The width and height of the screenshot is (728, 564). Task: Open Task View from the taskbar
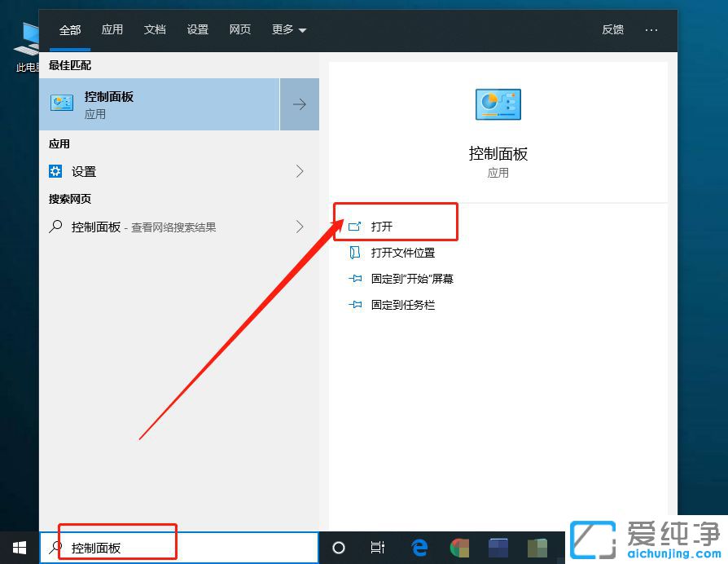click(x=378, y=548)
